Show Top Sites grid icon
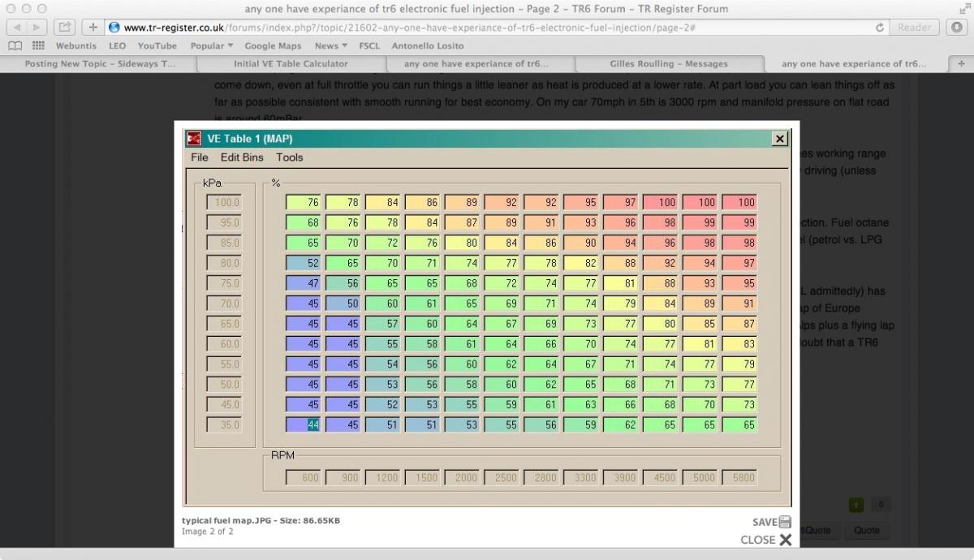 tap(38, 46)
